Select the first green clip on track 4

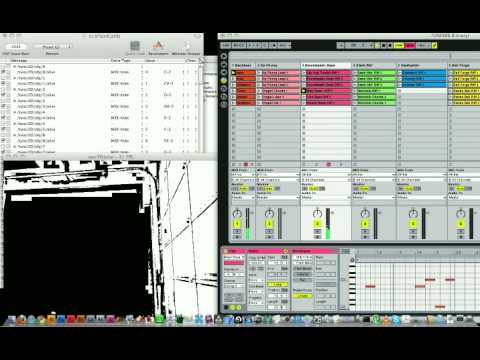point(377,73)
